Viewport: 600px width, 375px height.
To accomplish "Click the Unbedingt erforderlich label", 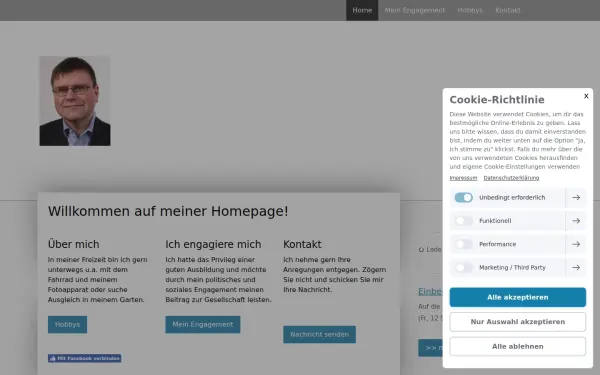I will click(512, 197).
